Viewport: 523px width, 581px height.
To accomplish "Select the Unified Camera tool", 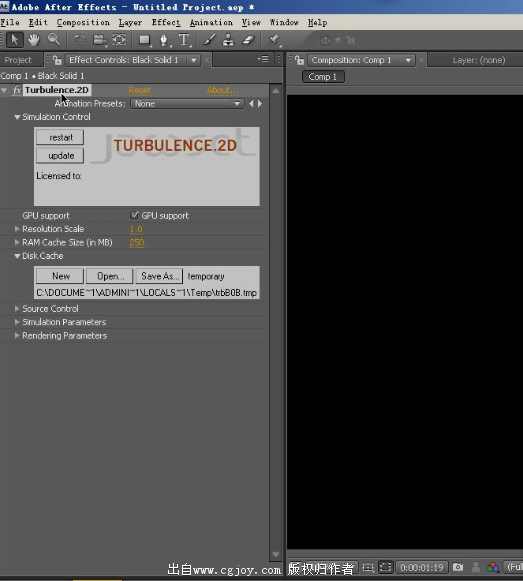I will coord(99,40).
